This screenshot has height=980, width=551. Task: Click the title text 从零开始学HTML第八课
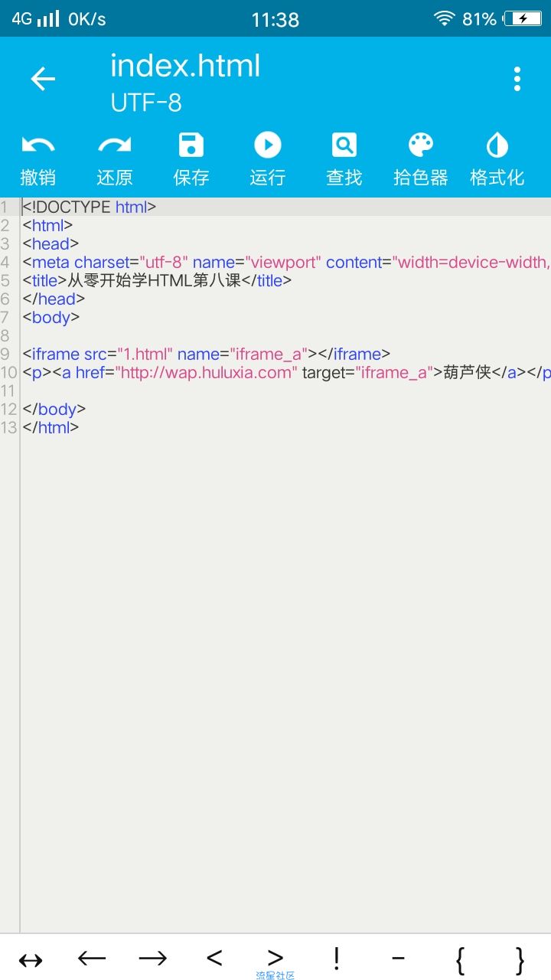coord(155,280)
